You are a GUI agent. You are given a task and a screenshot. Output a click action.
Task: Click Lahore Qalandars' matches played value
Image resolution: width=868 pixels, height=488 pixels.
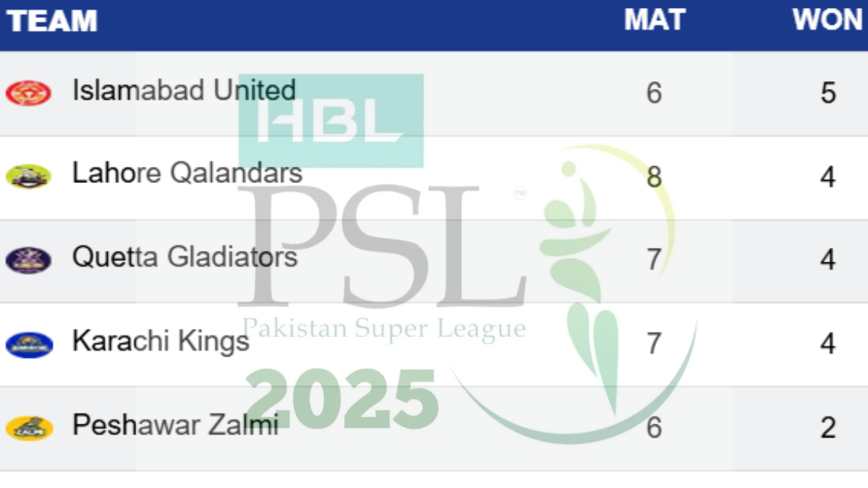coord(654,176)
